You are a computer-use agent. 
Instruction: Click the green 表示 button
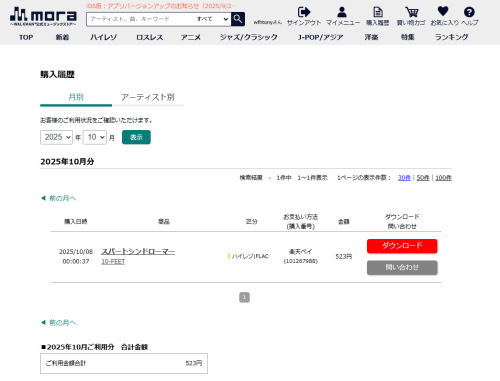pos(136,137)
